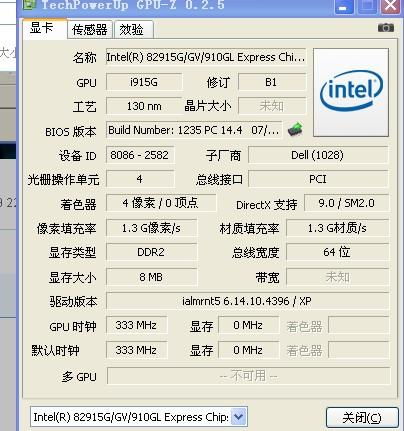The image size is (404, 431).
Task: Click the 设备 ID field 8086 - 2582
Action: (140, 155)
